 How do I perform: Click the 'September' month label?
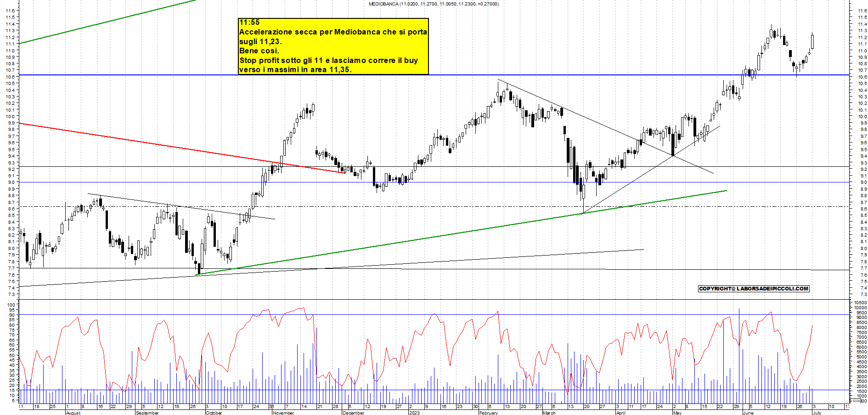(147, 413)
